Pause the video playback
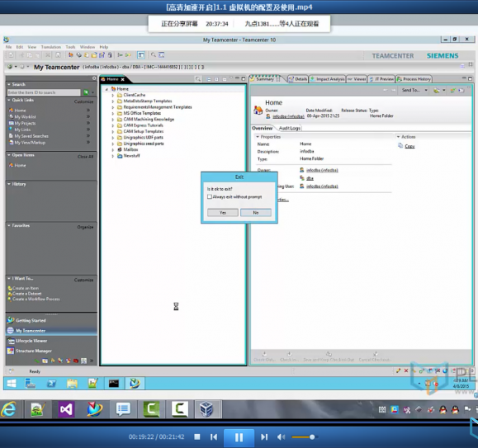The image size is (478, 448). [x=239, y=437]
